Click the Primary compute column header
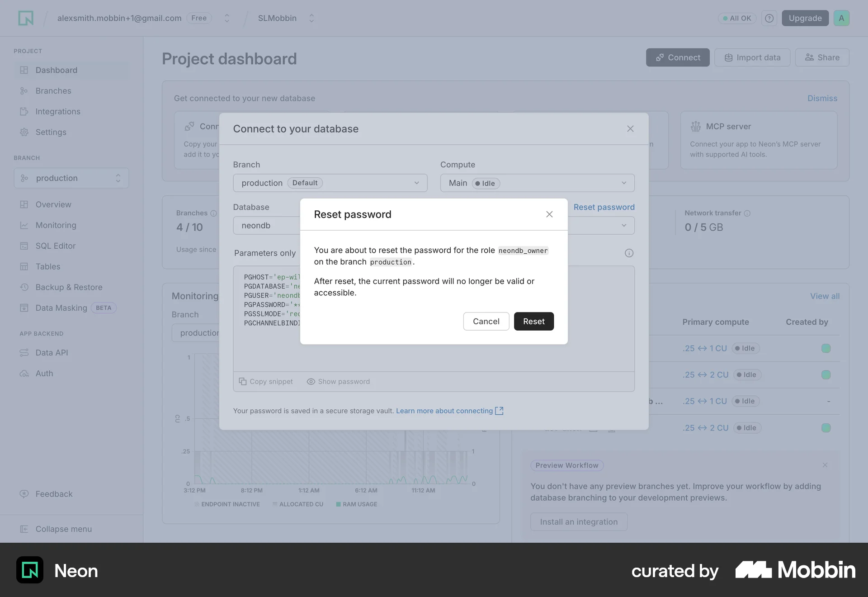868x597 pixels. 716,322
